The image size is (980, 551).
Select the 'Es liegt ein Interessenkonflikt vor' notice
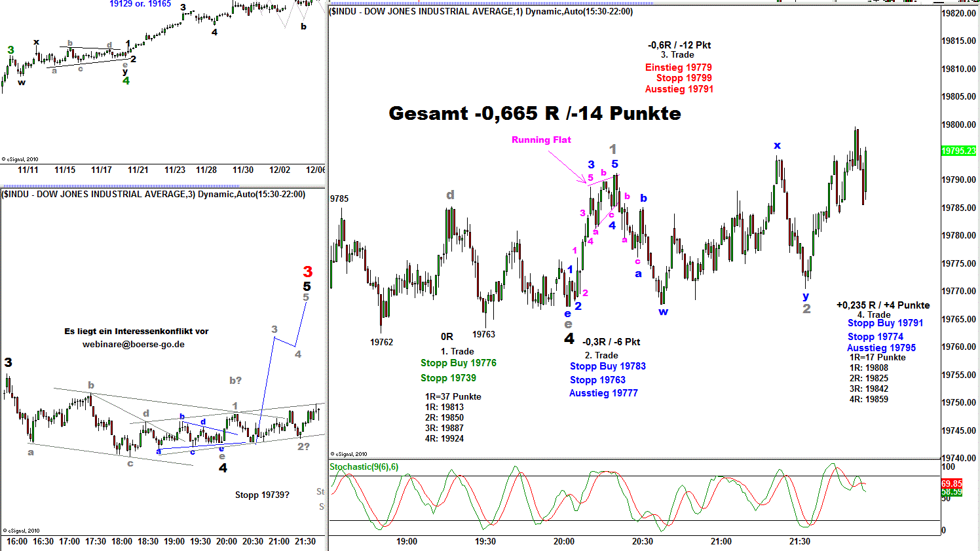tap(136, 331)
